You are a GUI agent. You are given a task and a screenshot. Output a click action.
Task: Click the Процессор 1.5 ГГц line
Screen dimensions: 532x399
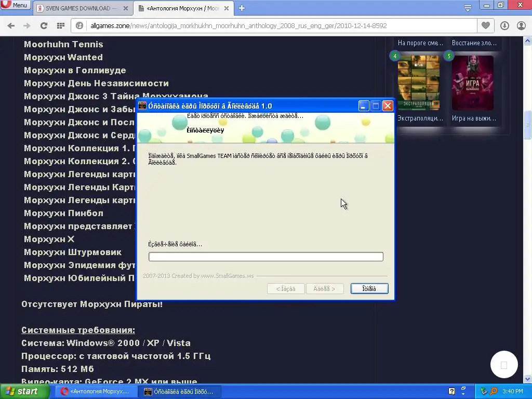[x=116, y=356]
